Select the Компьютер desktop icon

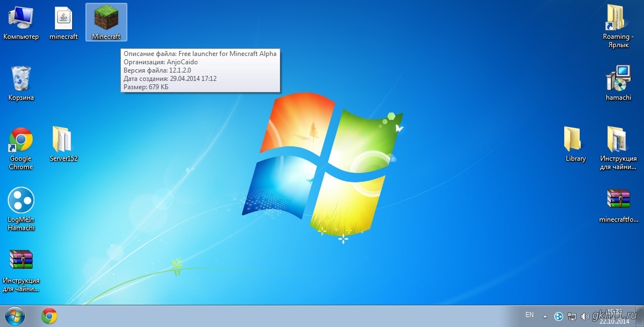21,22
